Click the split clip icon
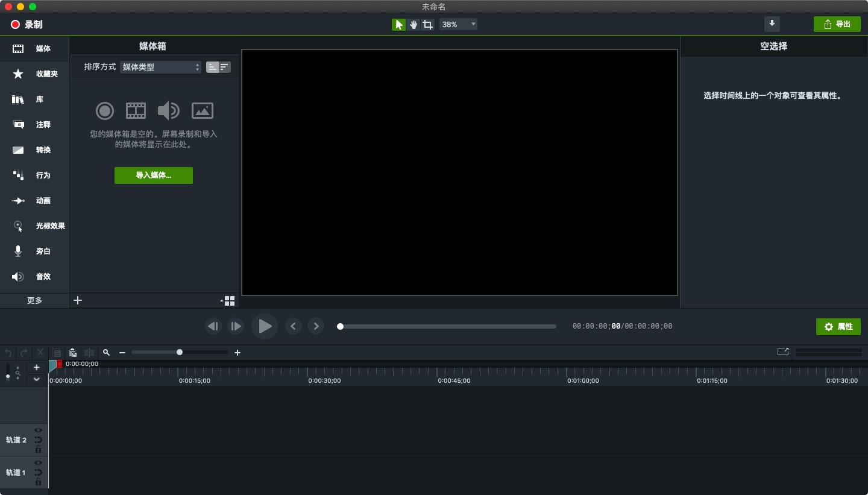This screenshot has height=495, width=868. tap(89, 353)
